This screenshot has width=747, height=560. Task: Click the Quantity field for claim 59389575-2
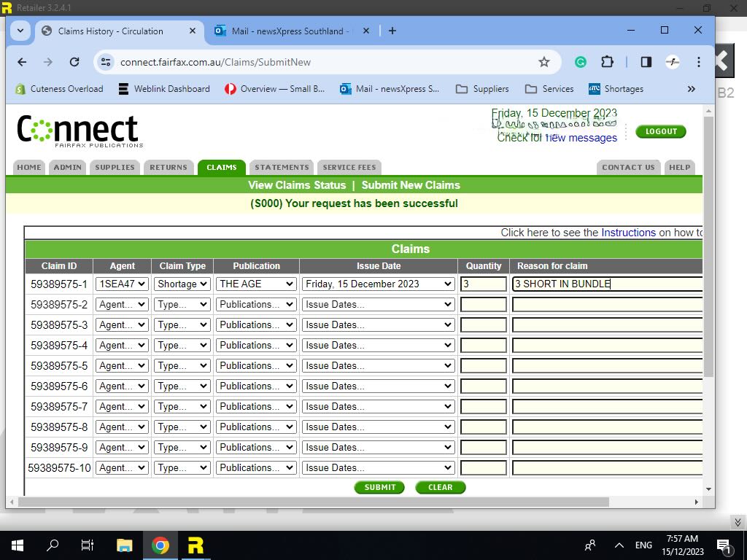pyautogui.click(x=483, y=305)
